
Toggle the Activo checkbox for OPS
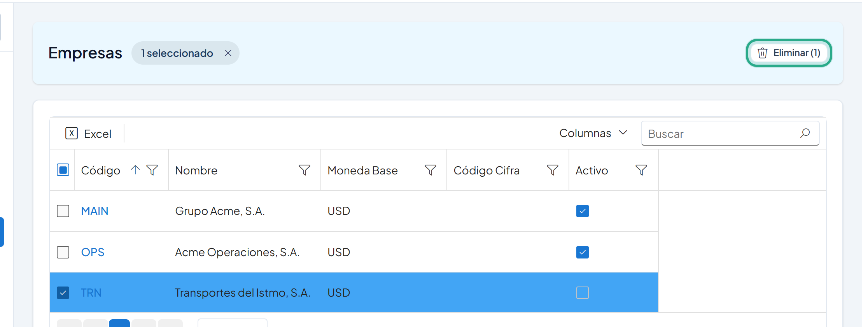click(583, 252)
